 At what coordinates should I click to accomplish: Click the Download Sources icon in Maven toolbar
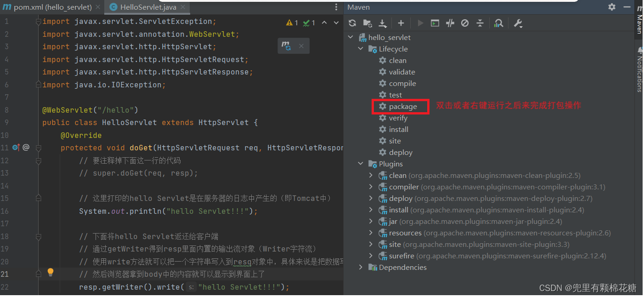tap(383, 23)
